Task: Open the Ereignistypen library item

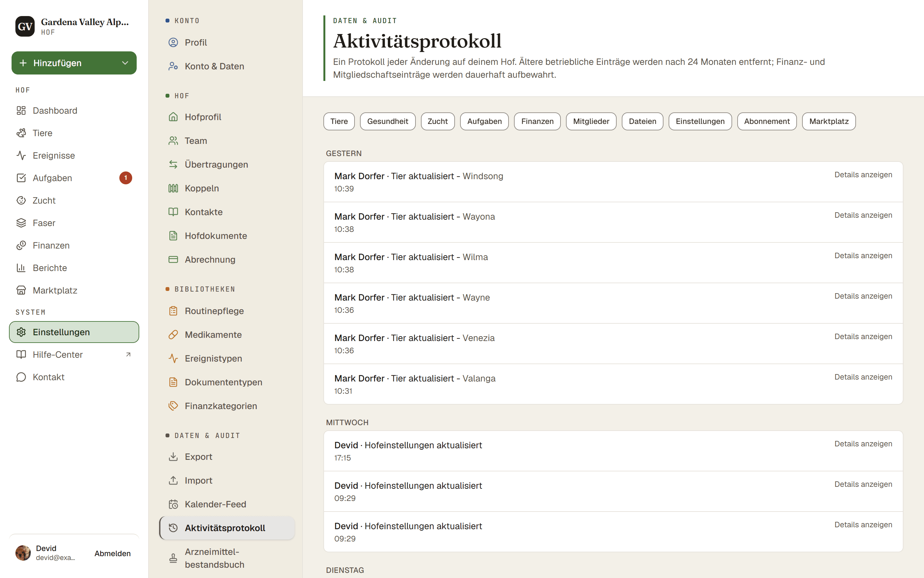Action: pyautogui.click(x=227, y=359)
